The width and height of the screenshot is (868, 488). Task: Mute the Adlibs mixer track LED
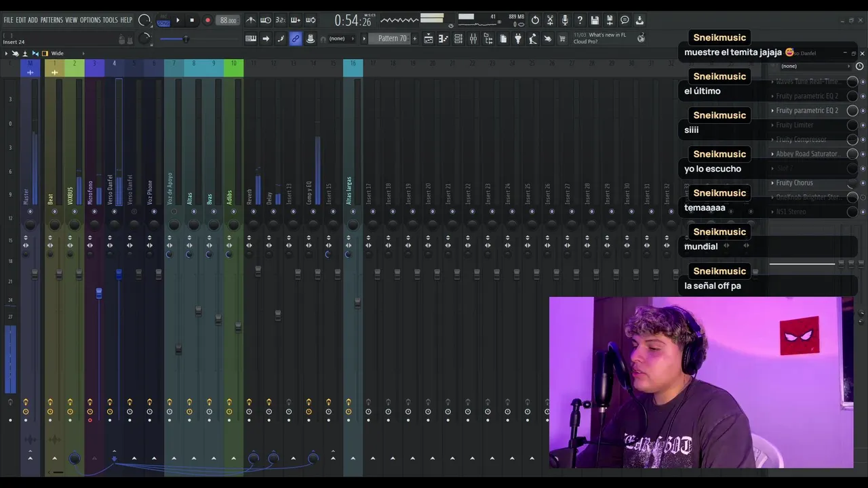click(x=233, y=211)
